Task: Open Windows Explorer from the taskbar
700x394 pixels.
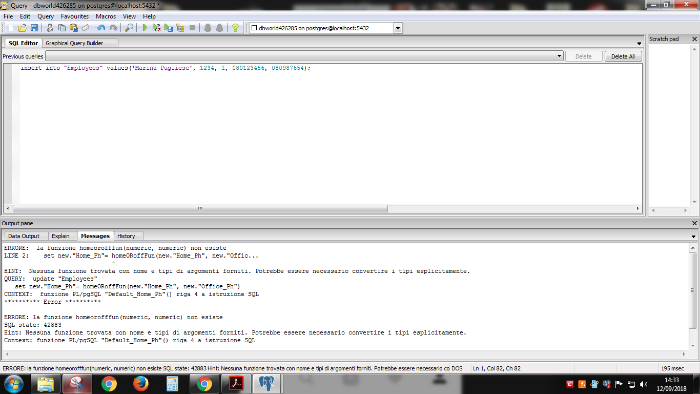Action: coord(45,384)
